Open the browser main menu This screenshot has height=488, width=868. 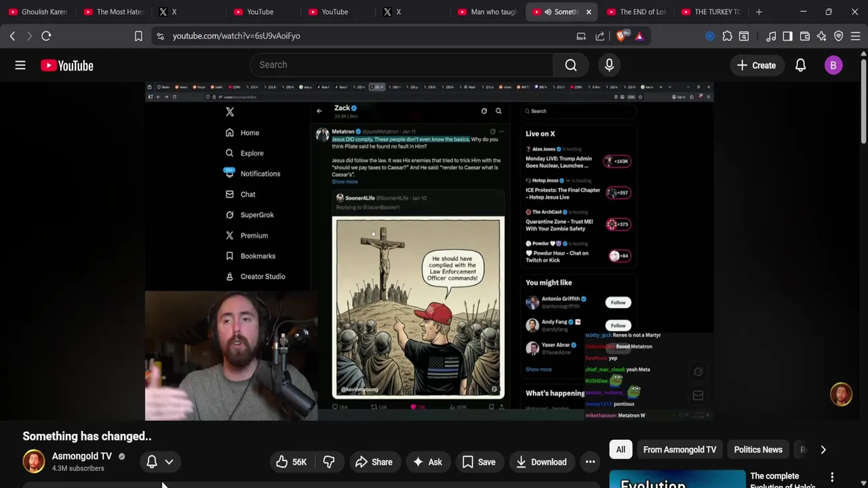pyautogui.click(x=856, y=36)
